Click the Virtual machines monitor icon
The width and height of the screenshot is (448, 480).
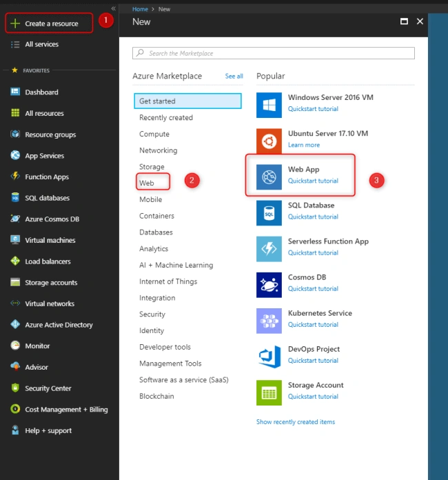(15, 240)
